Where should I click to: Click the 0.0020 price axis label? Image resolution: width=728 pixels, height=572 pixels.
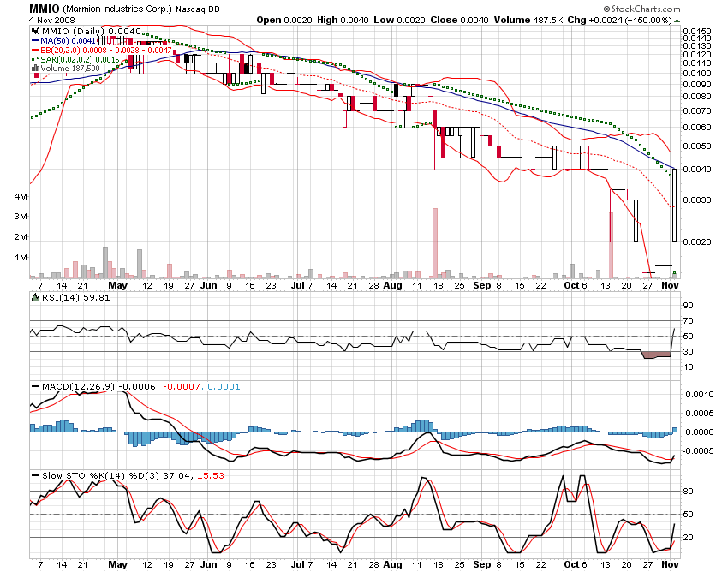click(697, 241)
